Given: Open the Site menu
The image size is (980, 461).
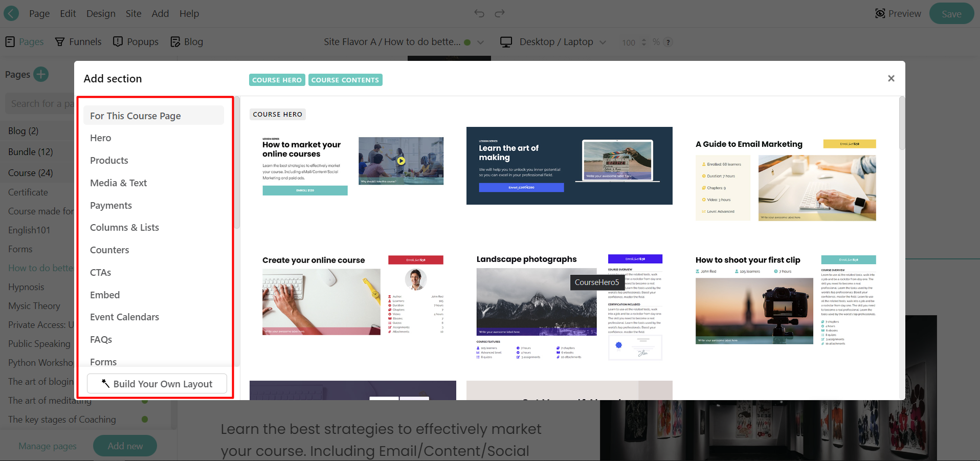Looking at the screenshot, I should (x=133, y=13).
